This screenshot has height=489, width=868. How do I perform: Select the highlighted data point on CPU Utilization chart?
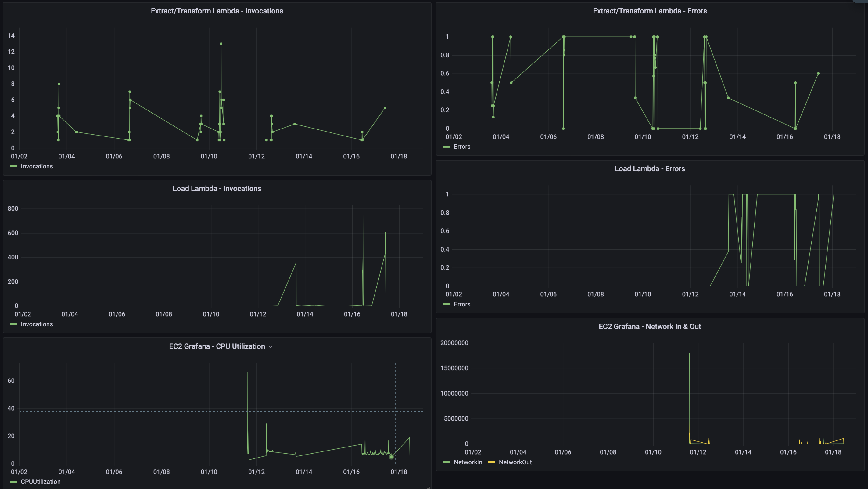coord(391,457)
